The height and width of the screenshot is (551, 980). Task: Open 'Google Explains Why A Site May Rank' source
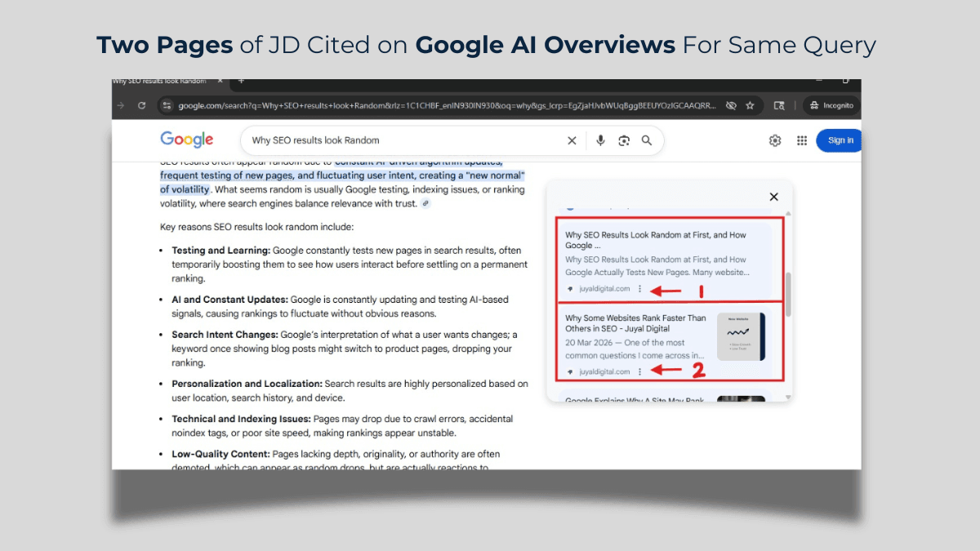[x=636, y=400]
